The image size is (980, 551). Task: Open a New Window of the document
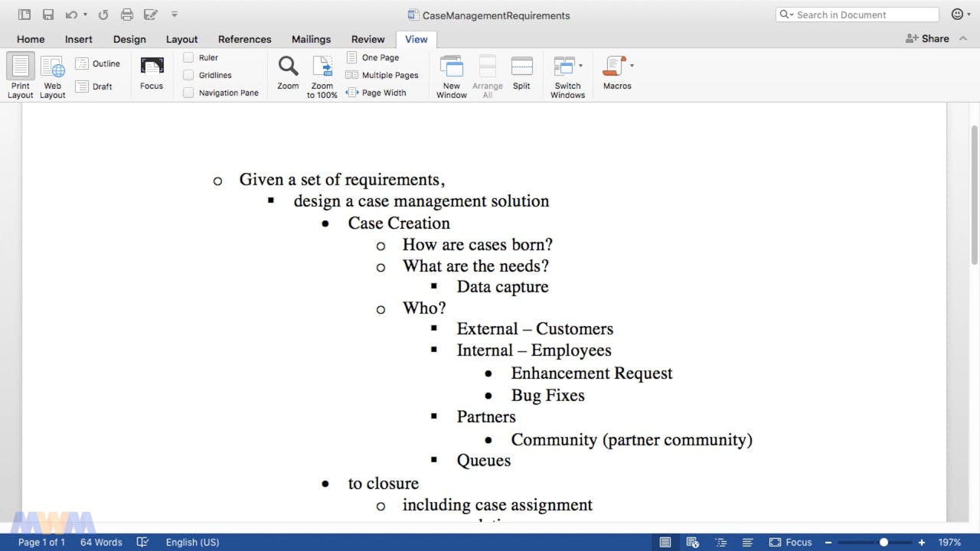pyautogui.click(x=452, y=76)
